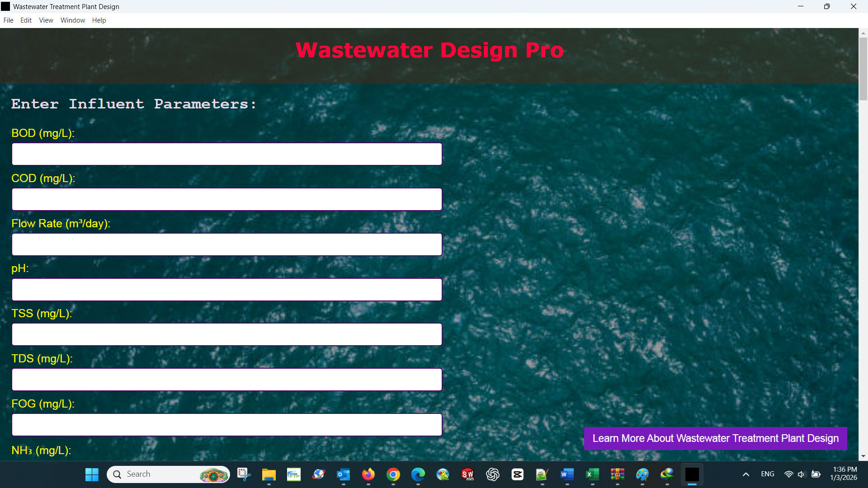Launch CapCut from the taskbar
Viewport: 868px width, 488px height.
tap(517, 474)
